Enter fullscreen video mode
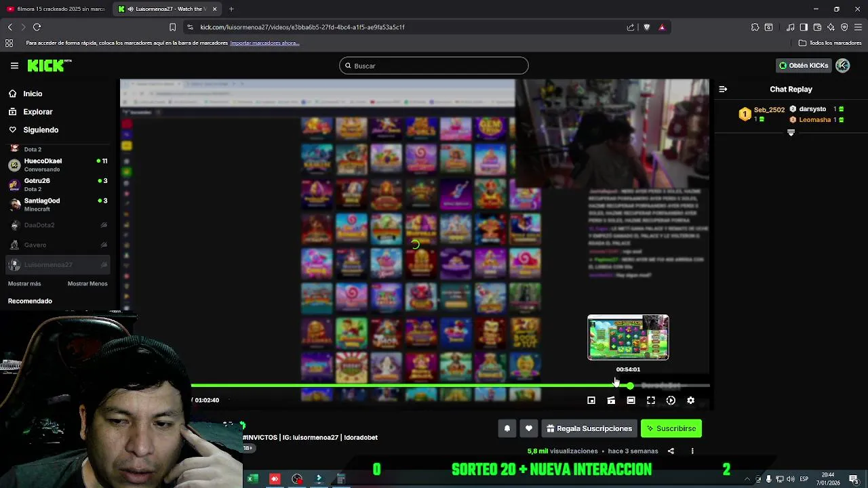868x488 pixels. [651, 401]
